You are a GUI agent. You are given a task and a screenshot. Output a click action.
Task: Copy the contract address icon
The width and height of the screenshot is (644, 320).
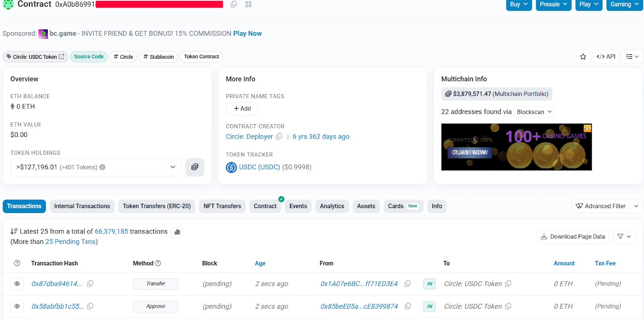(x=233, y=4)
